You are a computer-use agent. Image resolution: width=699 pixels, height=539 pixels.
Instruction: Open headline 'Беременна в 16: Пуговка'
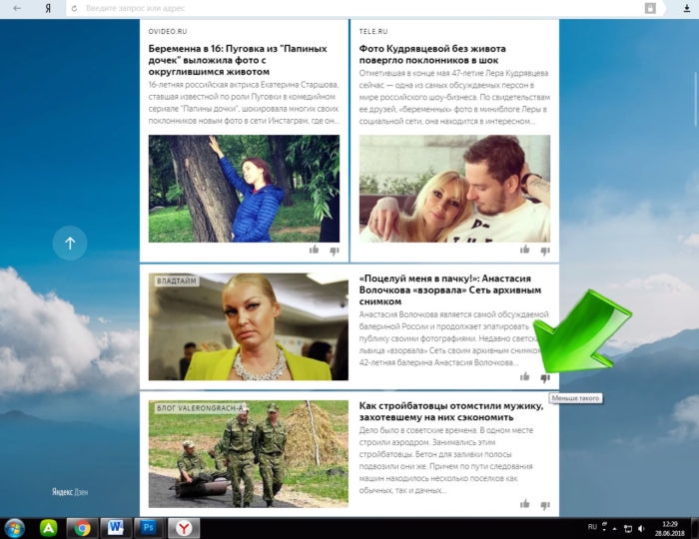[x=238, y=60]
